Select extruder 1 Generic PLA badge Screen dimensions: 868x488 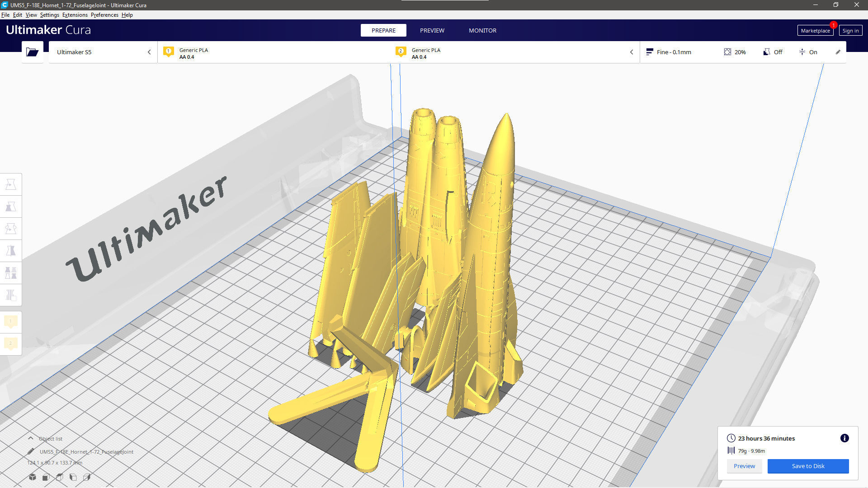point(169,52)
